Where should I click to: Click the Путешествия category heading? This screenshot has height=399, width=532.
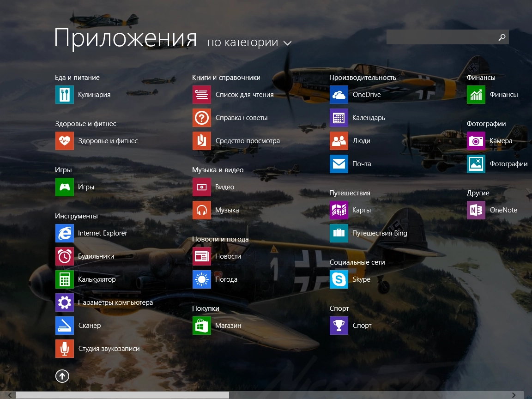[x=350, y=193]
